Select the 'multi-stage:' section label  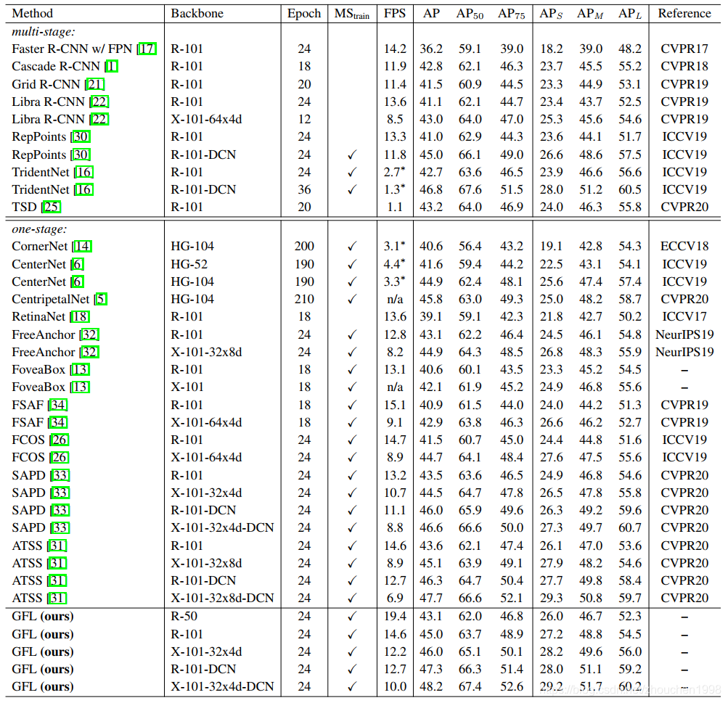tap(43, 31)
